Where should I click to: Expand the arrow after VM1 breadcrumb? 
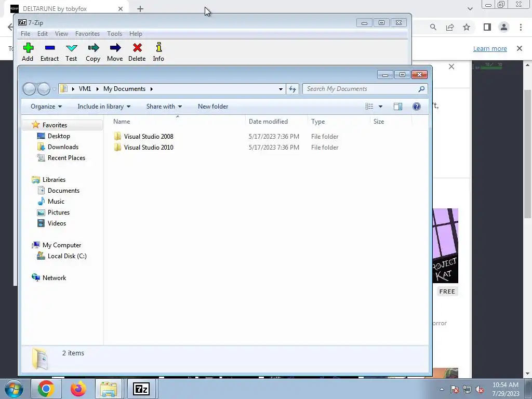(97, 89)
